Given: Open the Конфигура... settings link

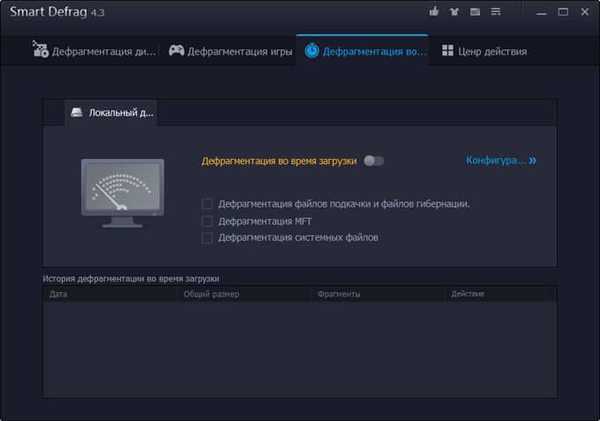Looking at the screenshot, I should [x=501, y=160].
